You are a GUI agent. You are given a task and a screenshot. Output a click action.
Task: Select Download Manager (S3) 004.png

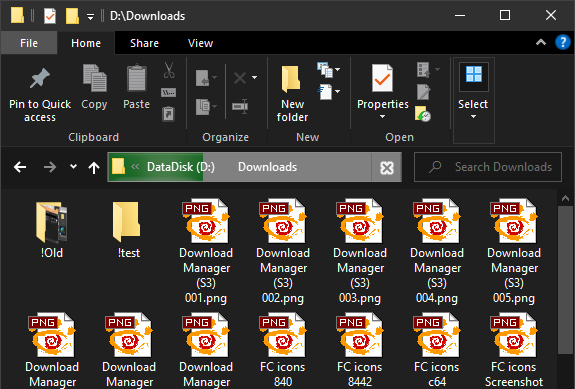coord(437,252)
